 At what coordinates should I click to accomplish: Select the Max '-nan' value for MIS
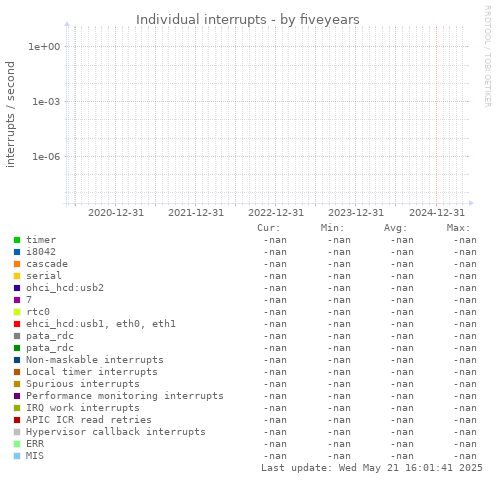point(465,456)
